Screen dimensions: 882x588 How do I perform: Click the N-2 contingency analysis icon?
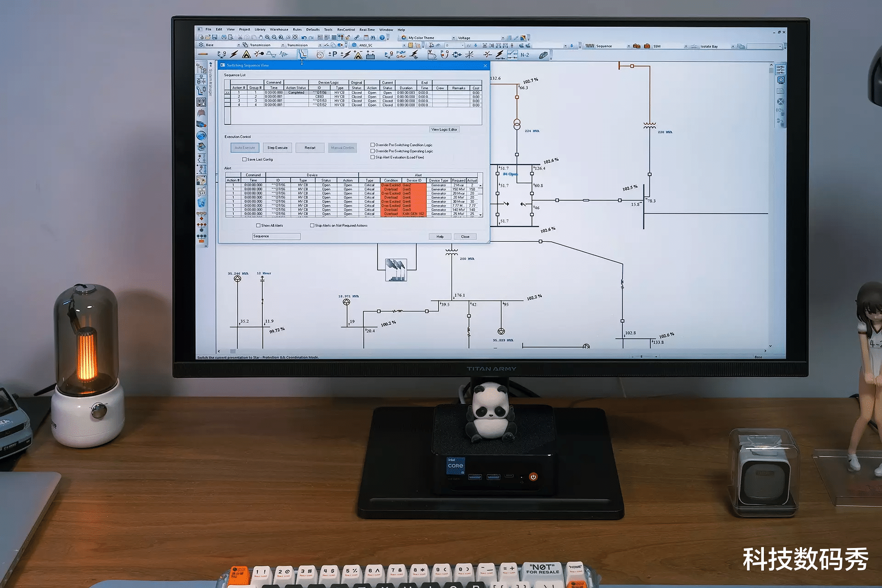pos(525,55)
